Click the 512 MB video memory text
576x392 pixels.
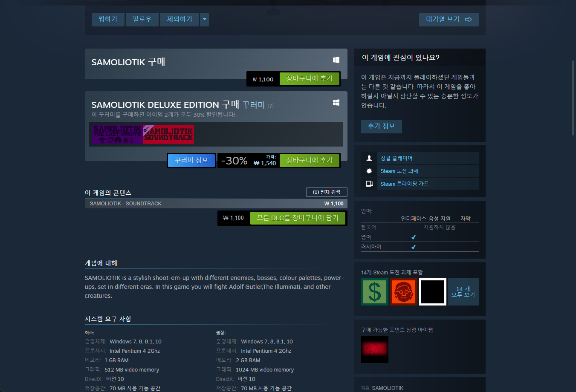click(132, 370)
